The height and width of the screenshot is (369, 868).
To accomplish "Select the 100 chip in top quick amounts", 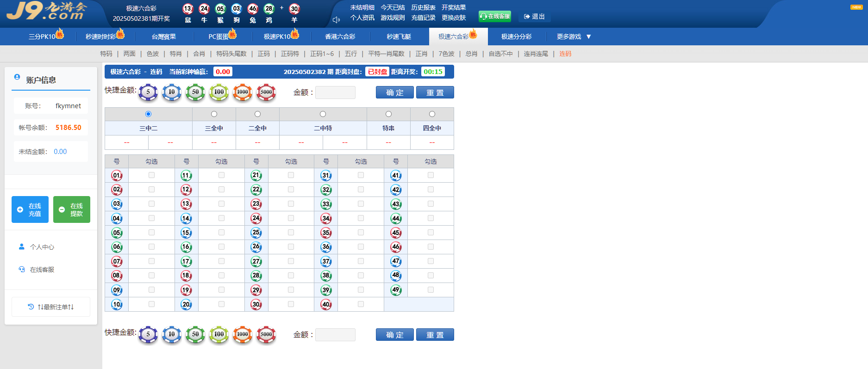I will pos(219,92).
